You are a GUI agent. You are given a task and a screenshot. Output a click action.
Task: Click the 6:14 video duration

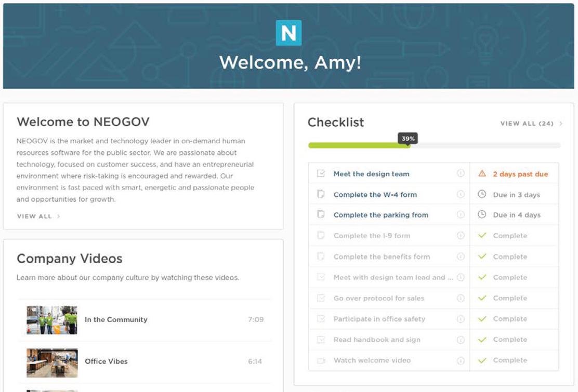tap(255, 361)
